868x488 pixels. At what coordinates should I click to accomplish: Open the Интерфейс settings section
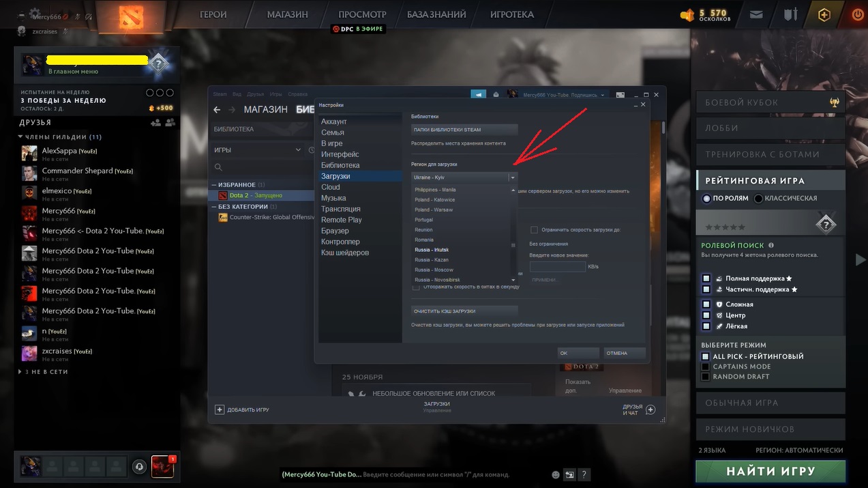tap(340, 154)
